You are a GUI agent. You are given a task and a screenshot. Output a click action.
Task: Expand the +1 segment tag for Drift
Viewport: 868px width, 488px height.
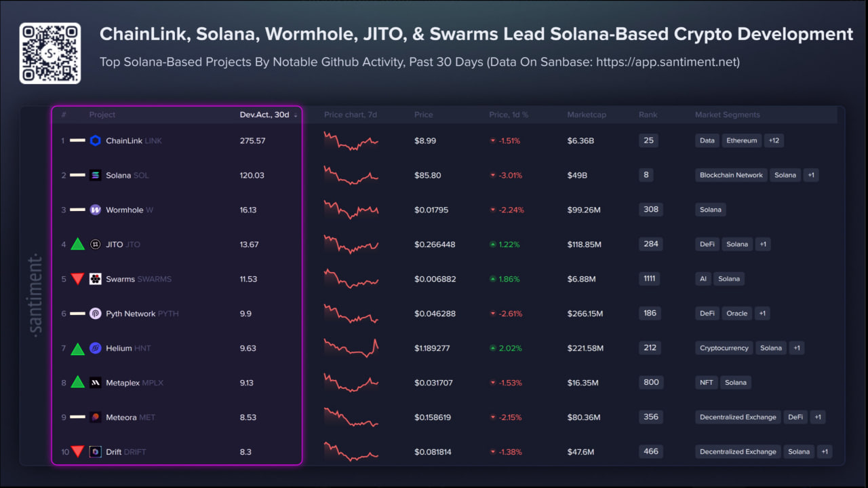pos(825,451)
